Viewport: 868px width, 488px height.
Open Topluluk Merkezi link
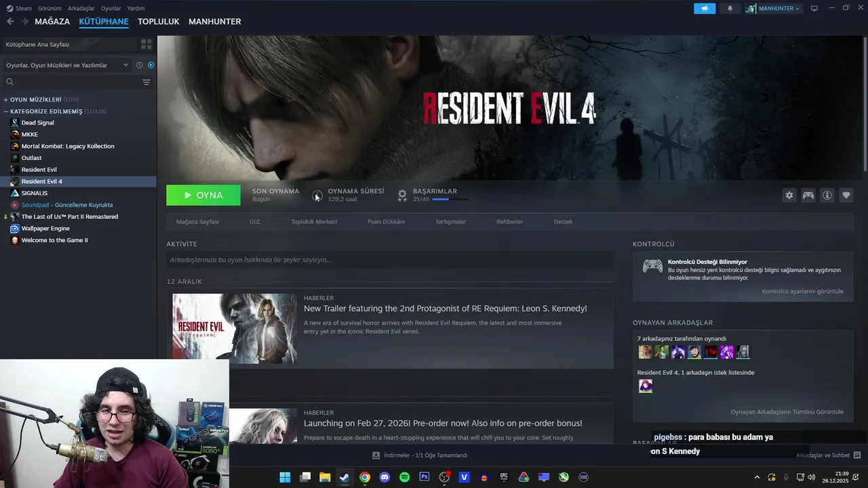tap(314, 222)
